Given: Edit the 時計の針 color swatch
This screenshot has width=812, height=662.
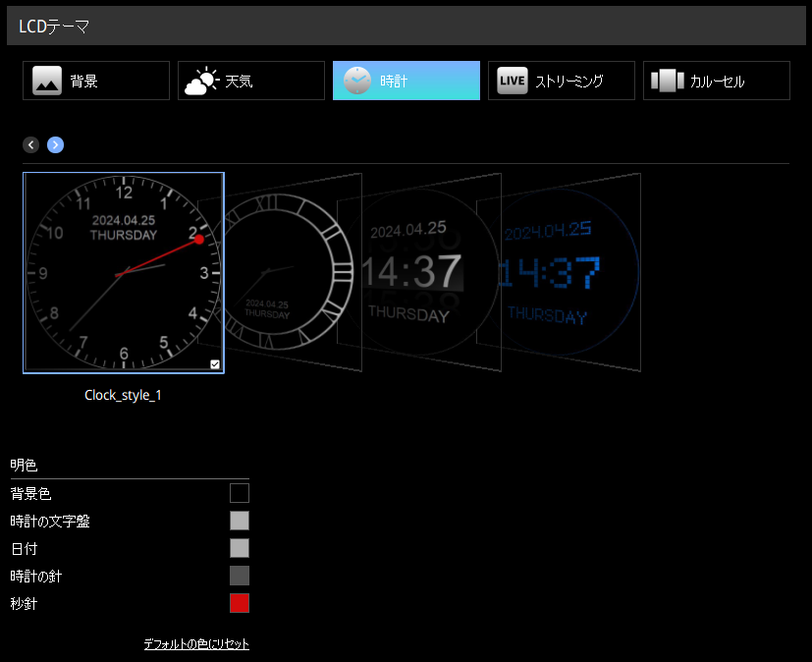Looking at the screenshot, I should click(240, 576).
